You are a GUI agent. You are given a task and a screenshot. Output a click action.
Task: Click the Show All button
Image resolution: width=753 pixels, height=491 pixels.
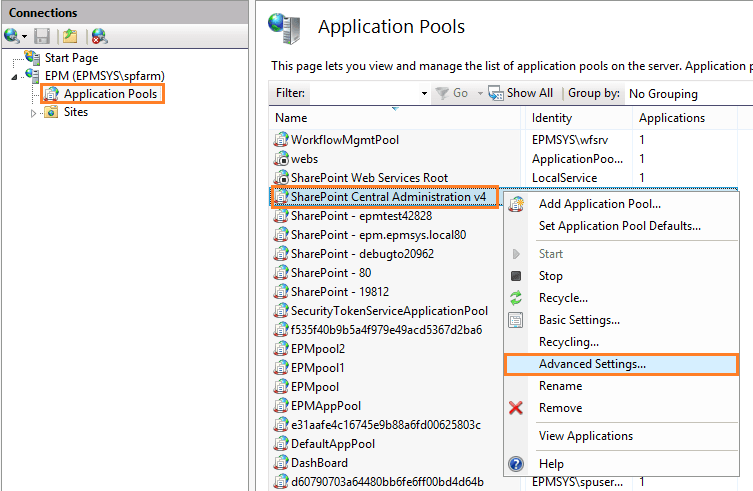(x=521, y=93)
